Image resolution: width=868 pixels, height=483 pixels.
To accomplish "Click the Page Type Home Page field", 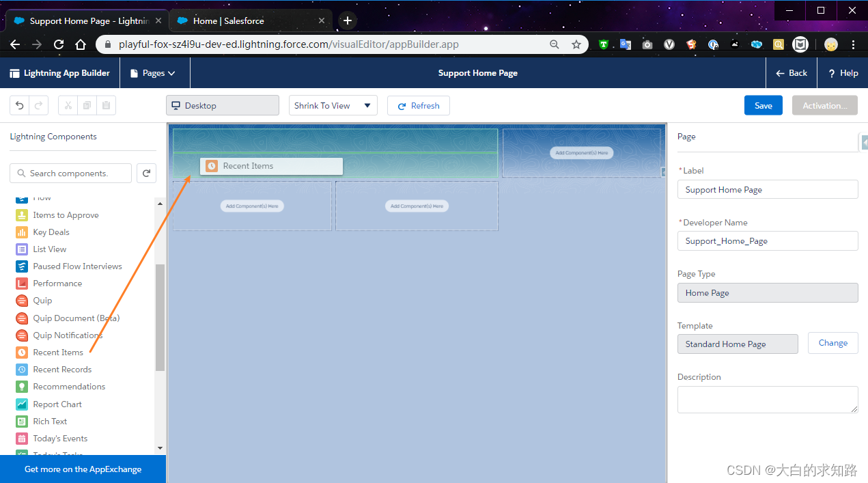I will click(768, 292).
